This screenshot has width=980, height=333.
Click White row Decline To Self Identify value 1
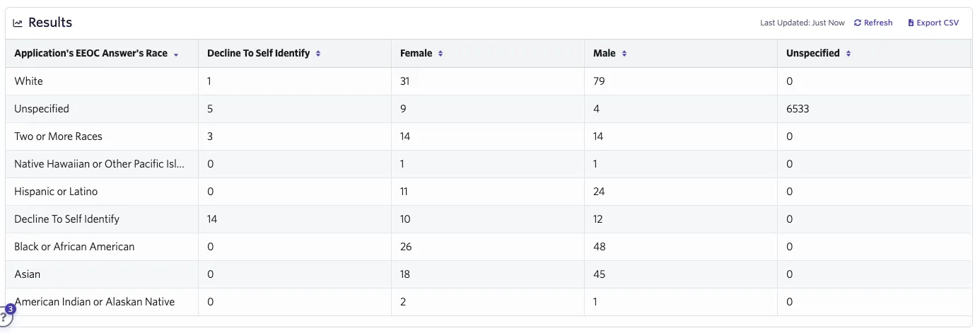click(x=209, y=81)
